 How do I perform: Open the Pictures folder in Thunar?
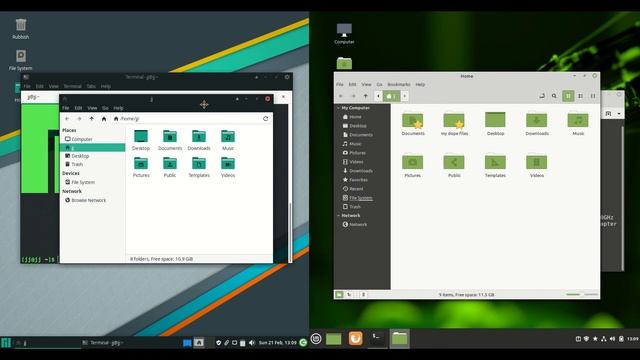pyautogui.click(x=141, y=167)
